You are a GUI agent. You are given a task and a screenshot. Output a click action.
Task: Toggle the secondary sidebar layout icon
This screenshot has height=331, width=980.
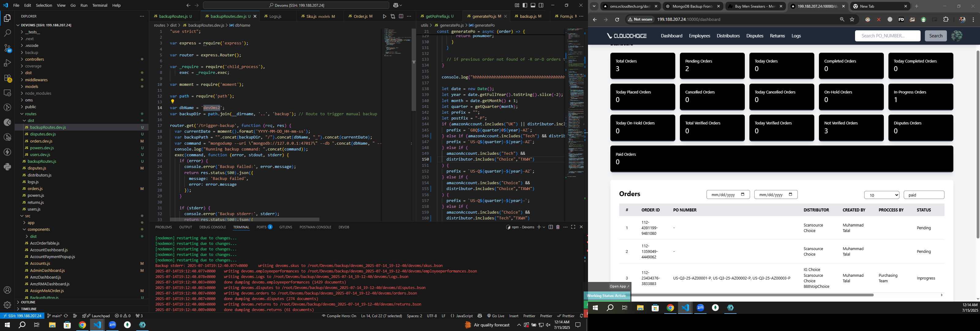click(541, 5)
